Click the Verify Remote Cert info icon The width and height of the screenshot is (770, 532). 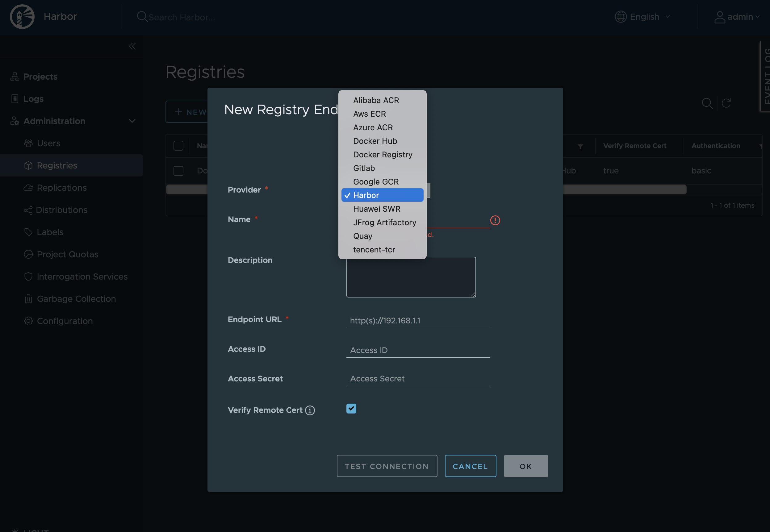click(x=310, y=410)
